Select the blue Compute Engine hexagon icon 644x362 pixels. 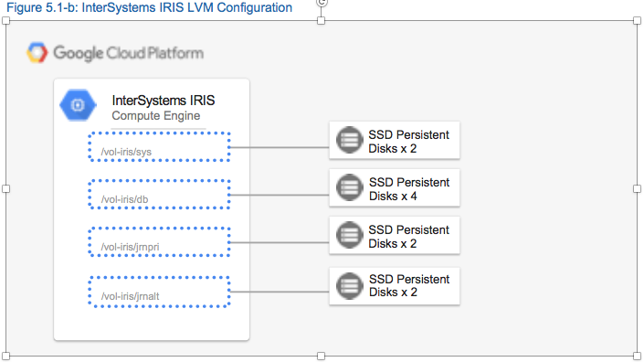78,105
